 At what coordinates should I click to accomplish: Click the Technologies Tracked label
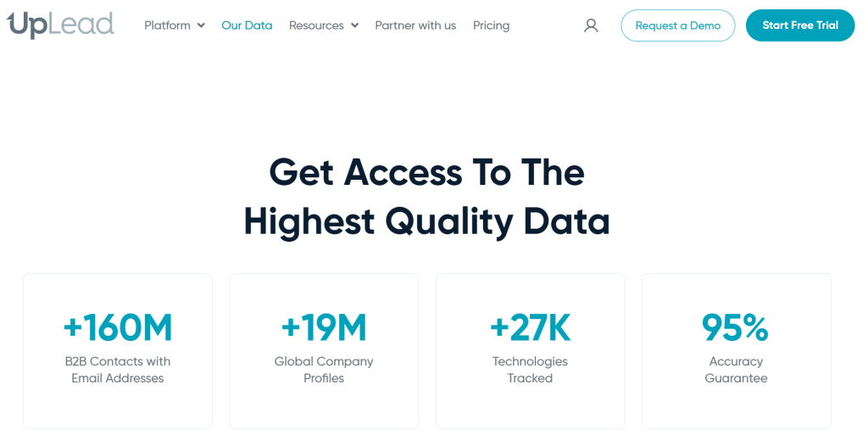click(530, 370)
